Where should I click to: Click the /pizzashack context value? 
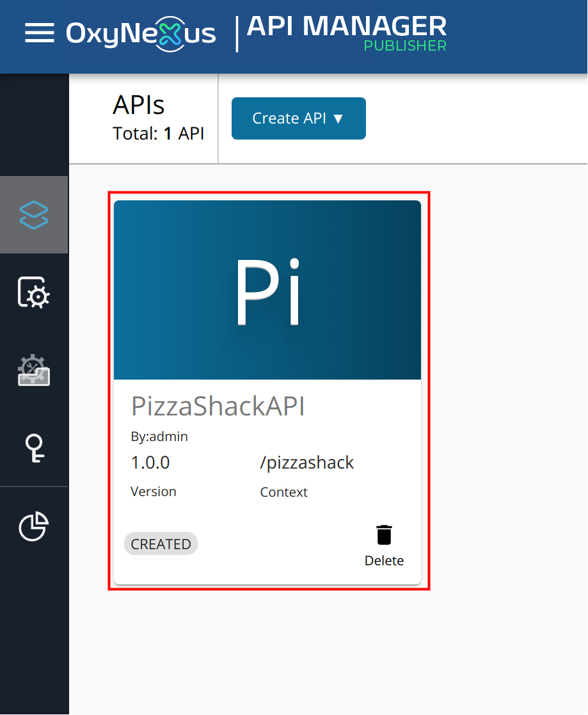coord(306,462)
